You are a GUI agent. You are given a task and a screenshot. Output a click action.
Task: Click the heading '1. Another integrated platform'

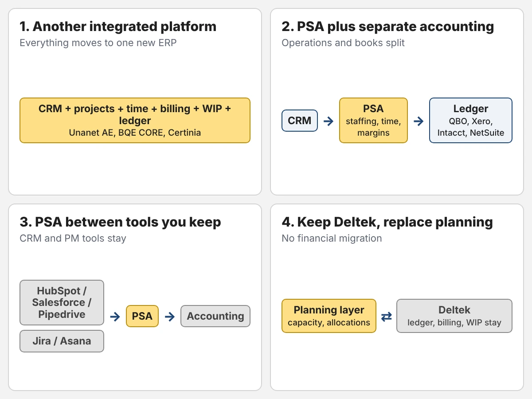click(x=118, y=27)
